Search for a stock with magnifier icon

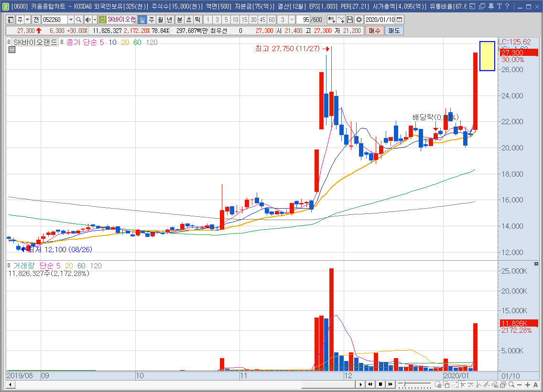coord(79,20)
